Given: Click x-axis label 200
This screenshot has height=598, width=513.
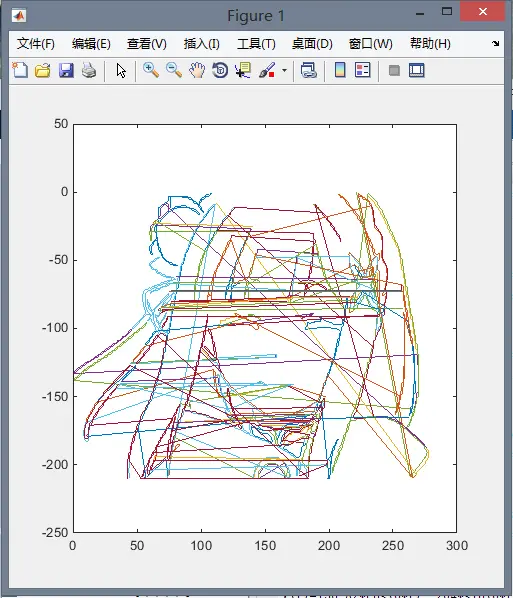Looking at the screenshot, I should [x=329, y=546].
